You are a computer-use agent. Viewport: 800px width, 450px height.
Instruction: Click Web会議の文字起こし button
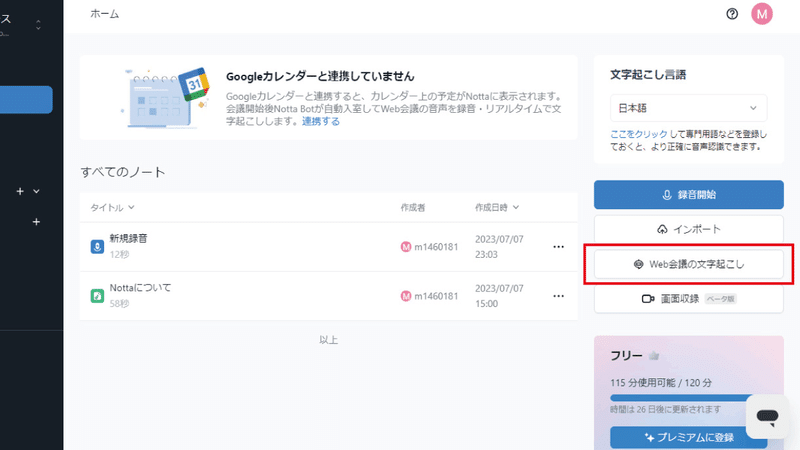(688, 264)
